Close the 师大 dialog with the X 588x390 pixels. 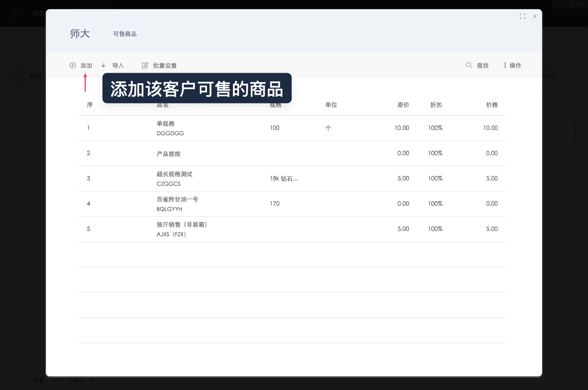coord(535,16)
